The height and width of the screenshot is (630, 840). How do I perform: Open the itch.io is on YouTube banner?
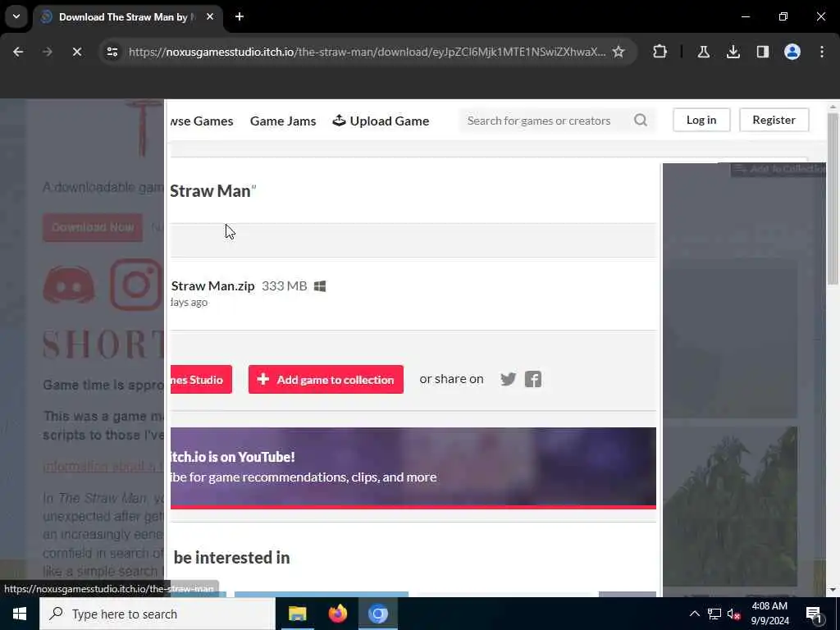[413, 468]
